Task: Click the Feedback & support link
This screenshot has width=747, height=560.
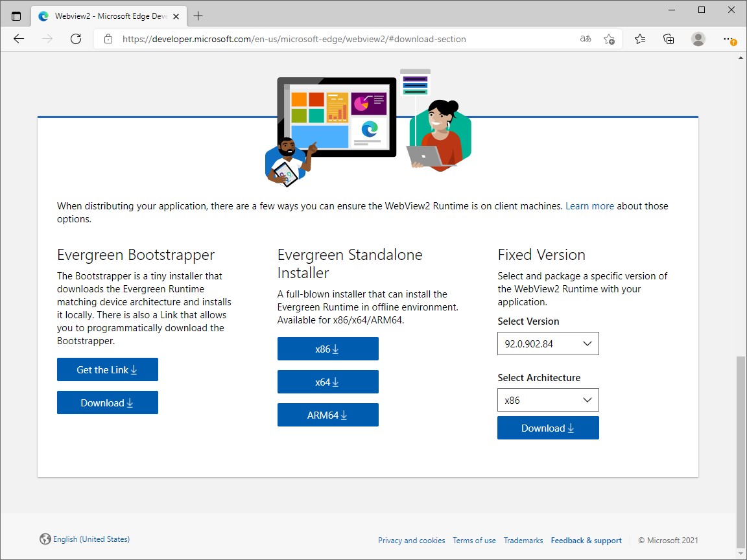Action: point(586,540)
